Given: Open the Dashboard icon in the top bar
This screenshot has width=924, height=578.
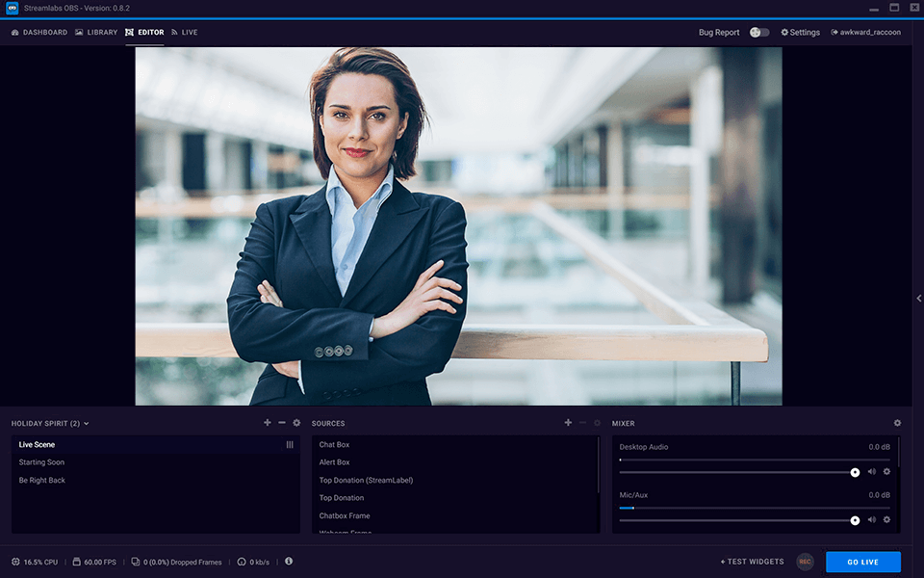Looking at the screenshot, I should pos(13,32).
